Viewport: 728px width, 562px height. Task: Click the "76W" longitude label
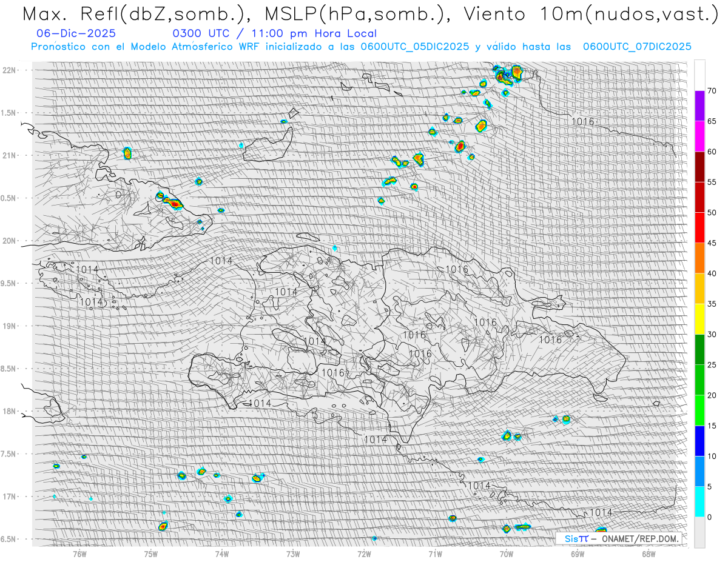(x=79, y=553)
